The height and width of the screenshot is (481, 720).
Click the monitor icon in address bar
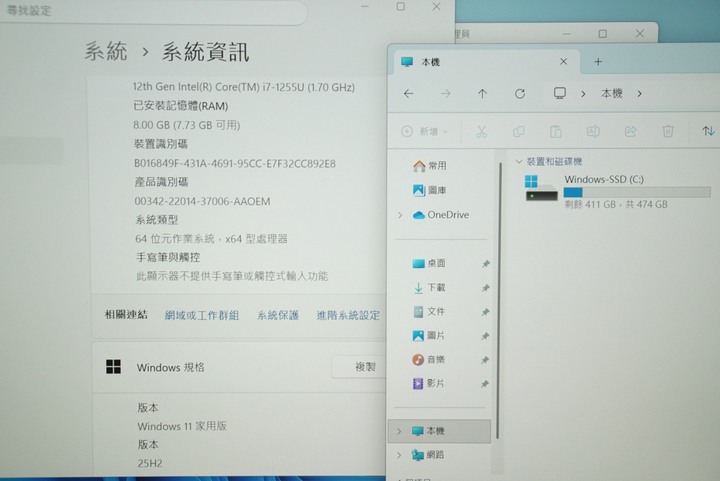click(x=559, y=93)
